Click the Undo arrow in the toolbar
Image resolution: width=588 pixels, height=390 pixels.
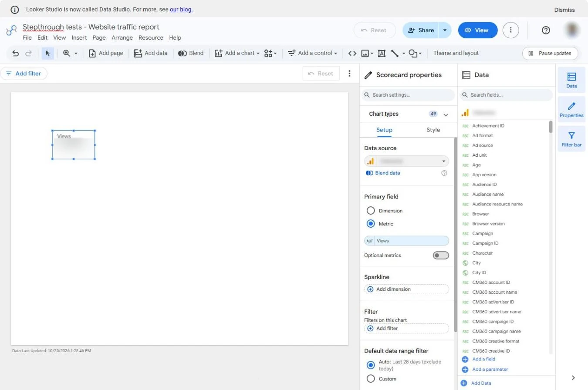click(x=16, y=53)
